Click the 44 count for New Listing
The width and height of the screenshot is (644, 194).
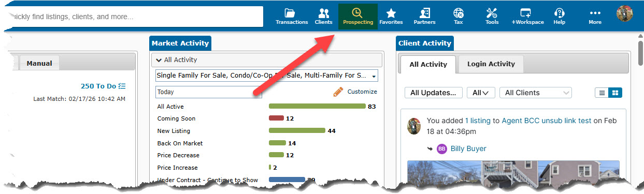coord(332,131)
